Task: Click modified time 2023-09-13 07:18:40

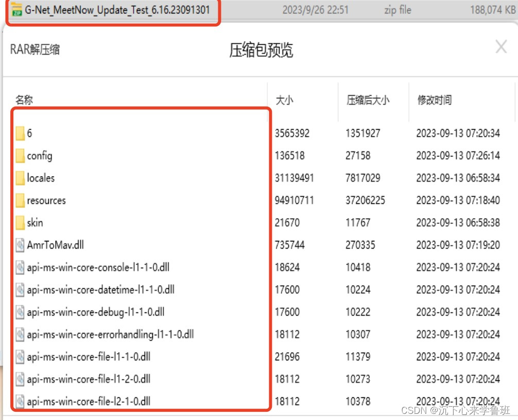Action: 458,200
